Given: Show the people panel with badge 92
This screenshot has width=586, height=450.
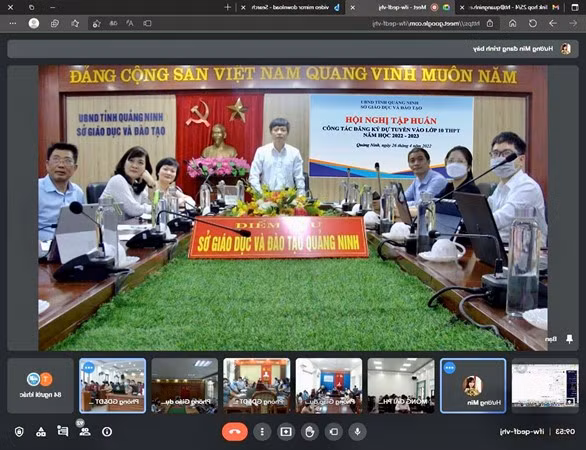Looking at the screenshot, I should click(85, 432).
